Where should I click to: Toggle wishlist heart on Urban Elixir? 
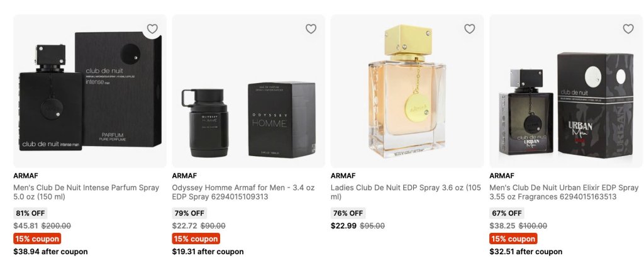[628, 29]
